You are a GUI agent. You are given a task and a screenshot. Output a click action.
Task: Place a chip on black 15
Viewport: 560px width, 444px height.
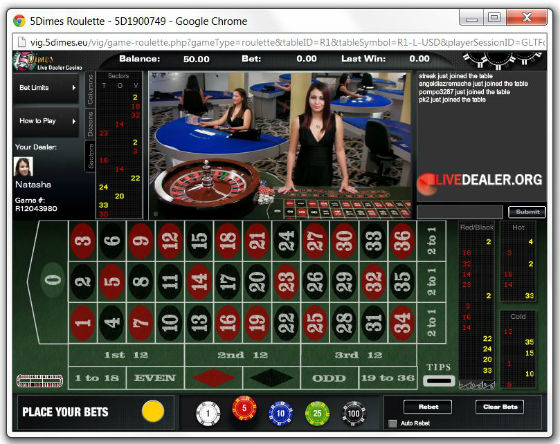(x=199, y=241)
